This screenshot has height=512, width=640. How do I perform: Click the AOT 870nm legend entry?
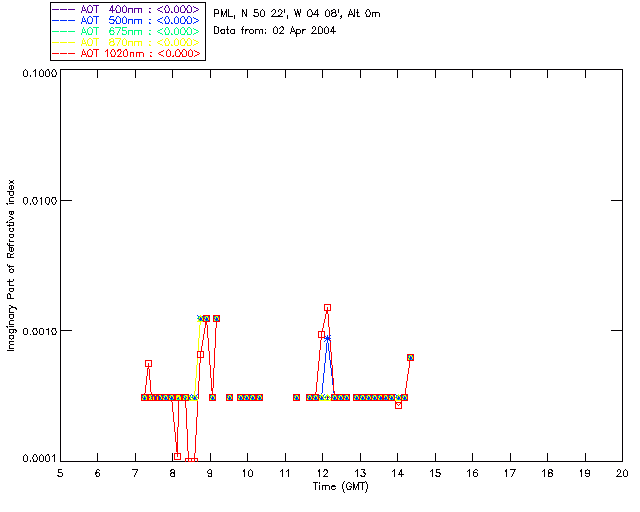pos(127,42)
